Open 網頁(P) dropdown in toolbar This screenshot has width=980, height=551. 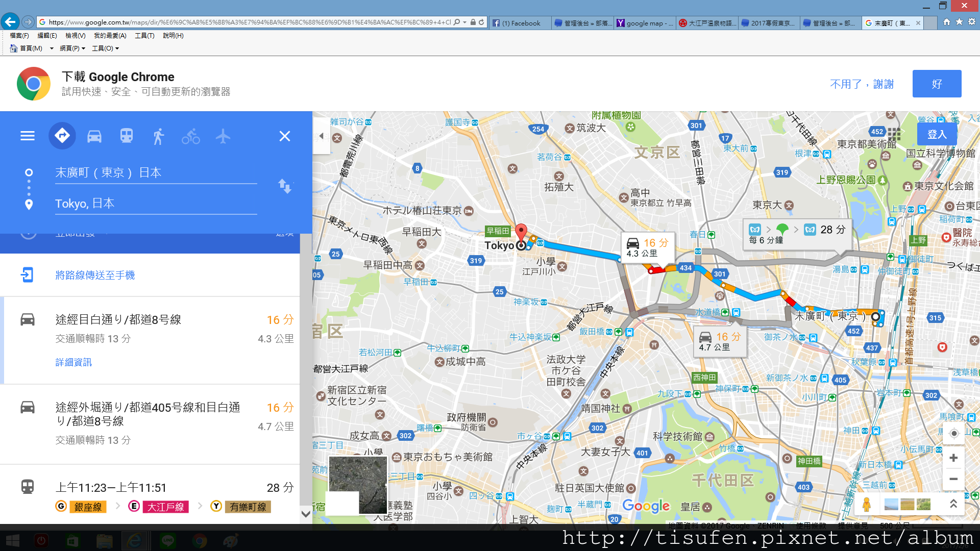(x=72, y=48)
